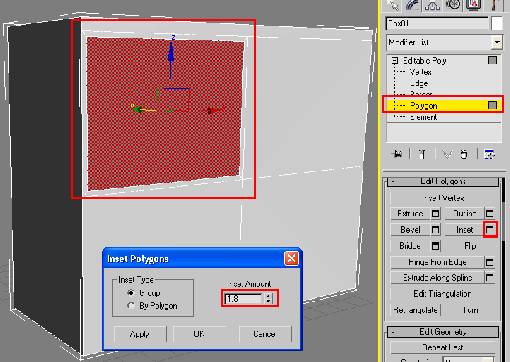Toggle the Pin Stack icon
The width and height of the screenshot is (510, 362).
click(x=397, y=154)
